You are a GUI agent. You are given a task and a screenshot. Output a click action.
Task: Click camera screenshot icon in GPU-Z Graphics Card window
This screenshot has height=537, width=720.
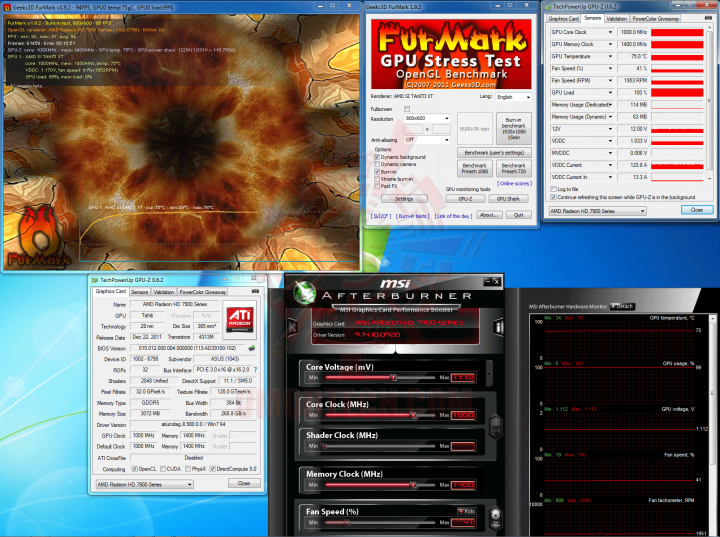coord(255,291)
